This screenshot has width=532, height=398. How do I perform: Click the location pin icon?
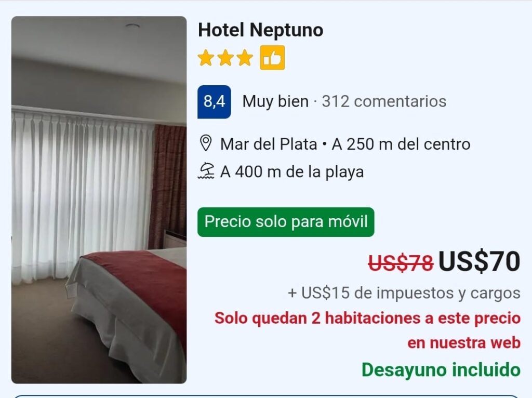click(x=206, y=143)
